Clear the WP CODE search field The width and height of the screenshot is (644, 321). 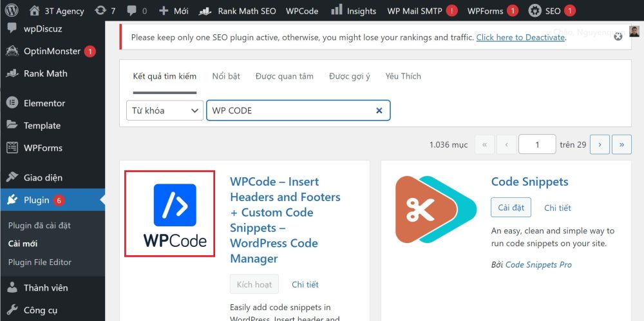pos(379,111)
